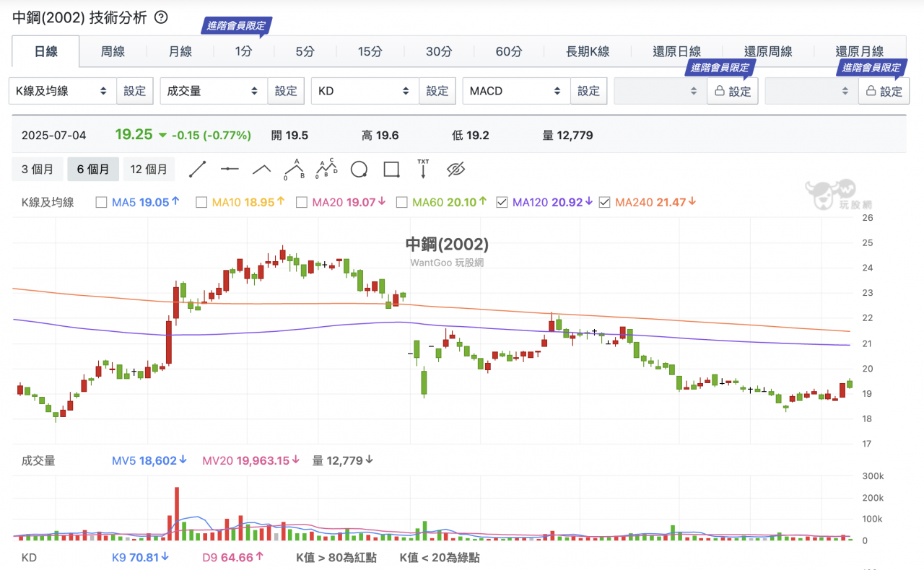Click 設定 next to 成交量
Image resolution: width=924 pixels, height=570 pixels.
click(x=286, y=91)
